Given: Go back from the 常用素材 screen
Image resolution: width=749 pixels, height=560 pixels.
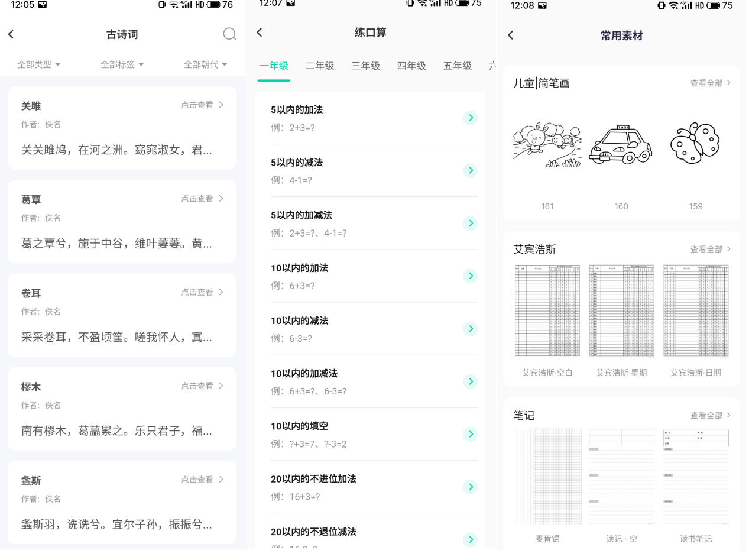Looking at the screenshot, I should (511, 35).
